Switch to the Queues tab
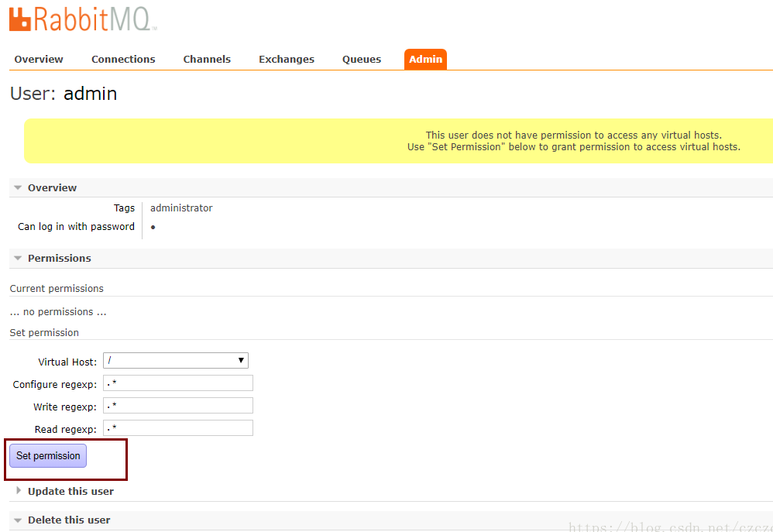 tap(362, 59)
